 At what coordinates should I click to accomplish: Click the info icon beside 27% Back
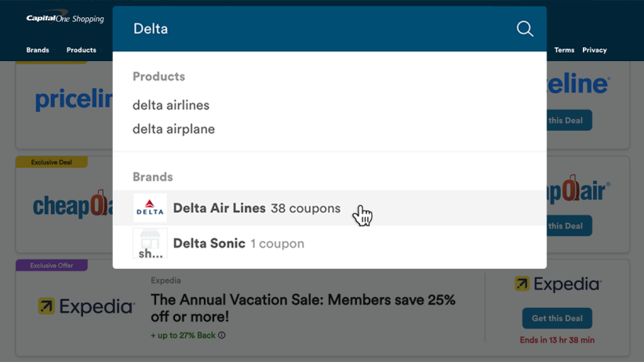[222, 335]
